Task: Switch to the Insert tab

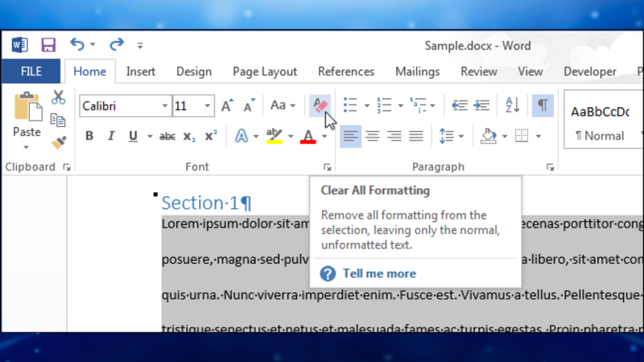Action: coord(140,72)
